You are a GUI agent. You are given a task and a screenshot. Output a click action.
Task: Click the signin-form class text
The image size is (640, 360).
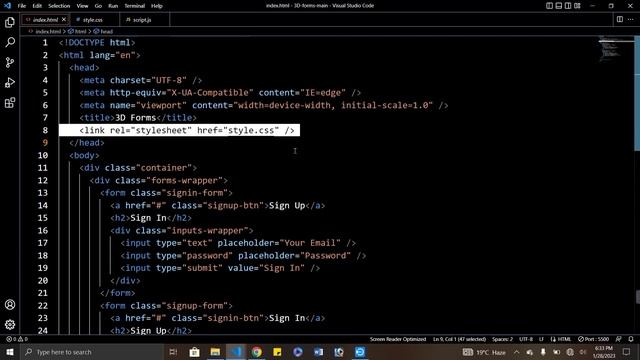pos(194,193)
